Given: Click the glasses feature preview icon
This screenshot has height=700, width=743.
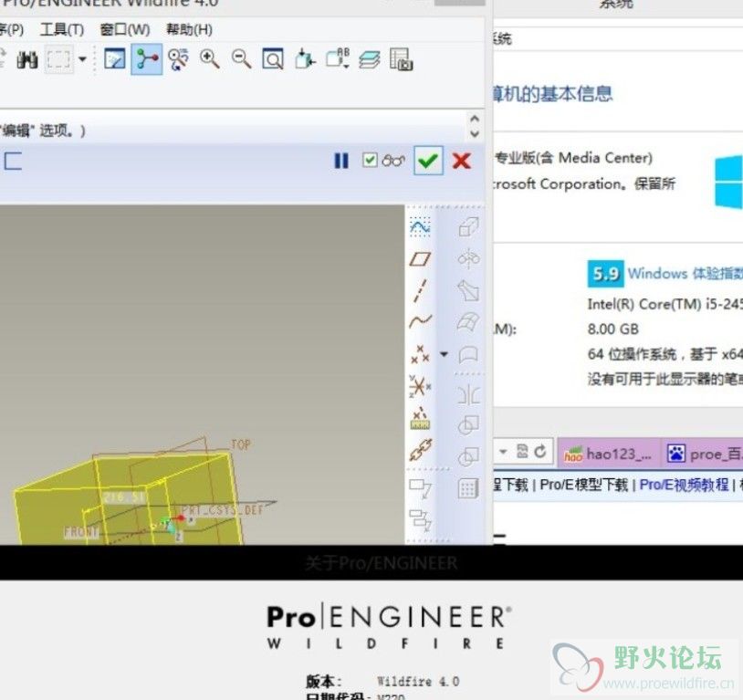Looking at the screenshot, I should pos(393,161).
